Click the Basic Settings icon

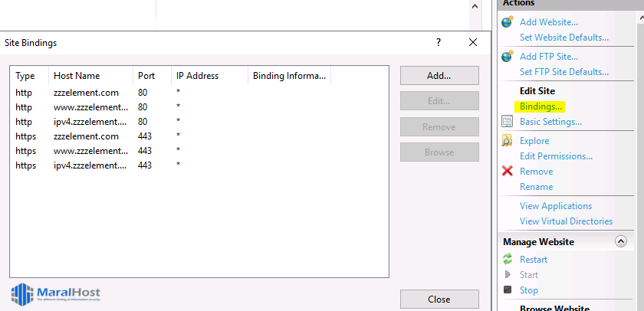click(x=507, y=122)
